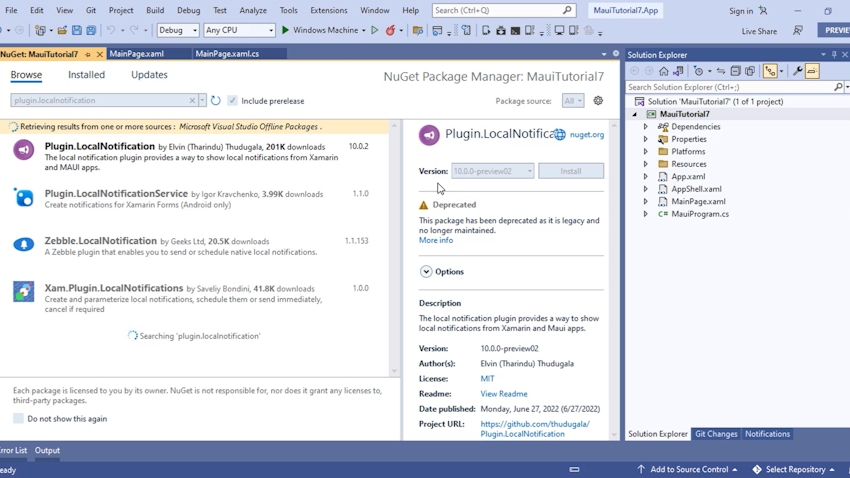Switch to Git Changes panel tab
Image resolution: width=850 pixels, height=478 pixels.
point(716,434)
